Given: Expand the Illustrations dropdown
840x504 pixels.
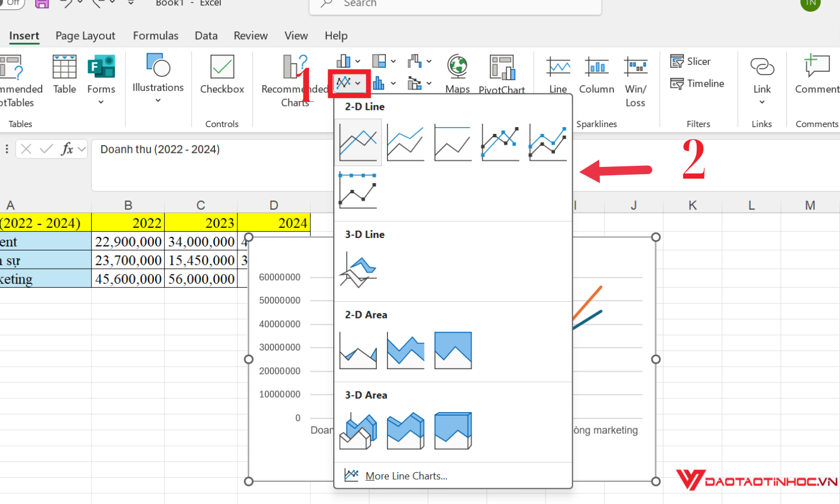Looking at the screenshot, I should pos(158,101).
